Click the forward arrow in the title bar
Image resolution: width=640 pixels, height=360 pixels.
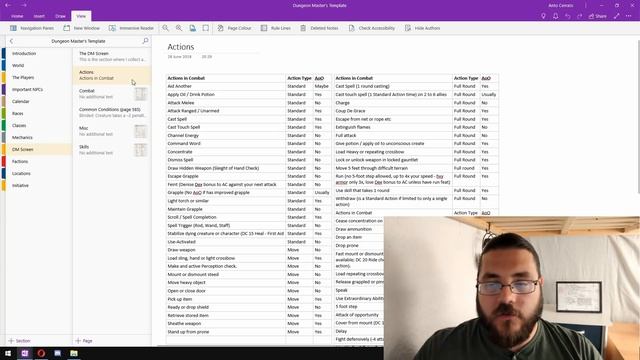coord(24,5)
